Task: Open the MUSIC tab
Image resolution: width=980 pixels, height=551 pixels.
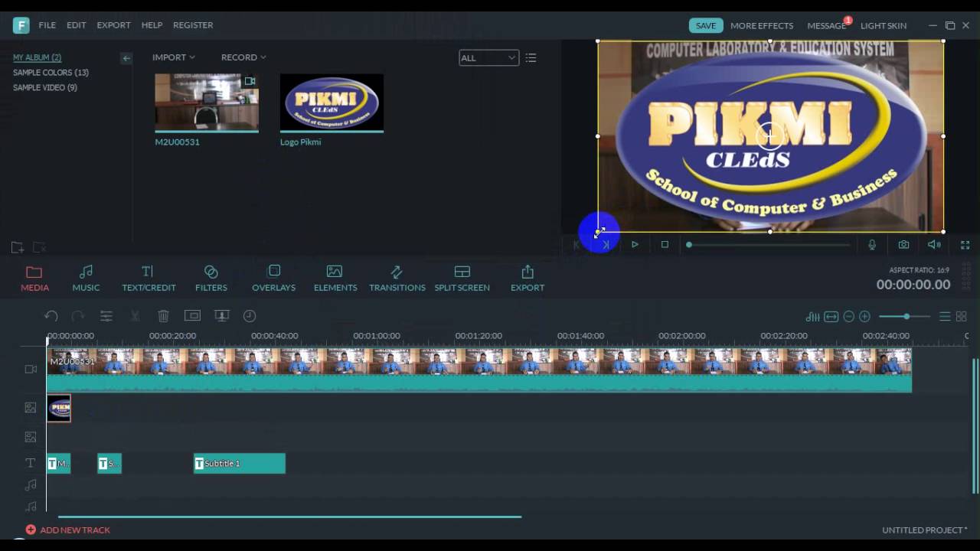Action: tap(86, 279)
